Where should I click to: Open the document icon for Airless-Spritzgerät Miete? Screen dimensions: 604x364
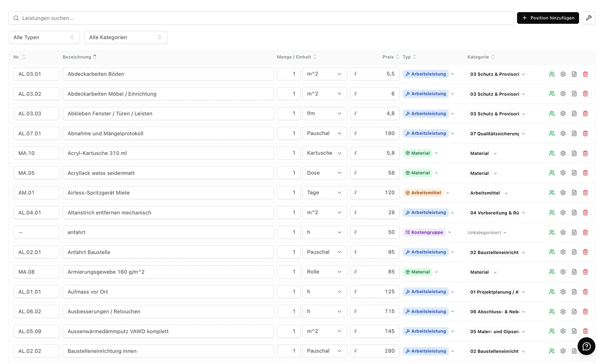[574, 193]
